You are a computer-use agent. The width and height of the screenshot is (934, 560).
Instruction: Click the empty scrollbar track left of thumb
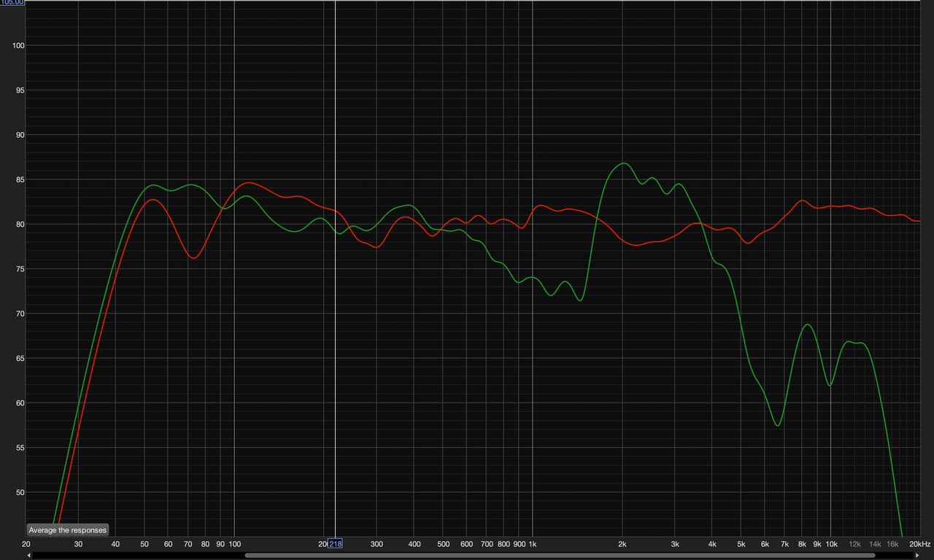click(x=137, y=556)
